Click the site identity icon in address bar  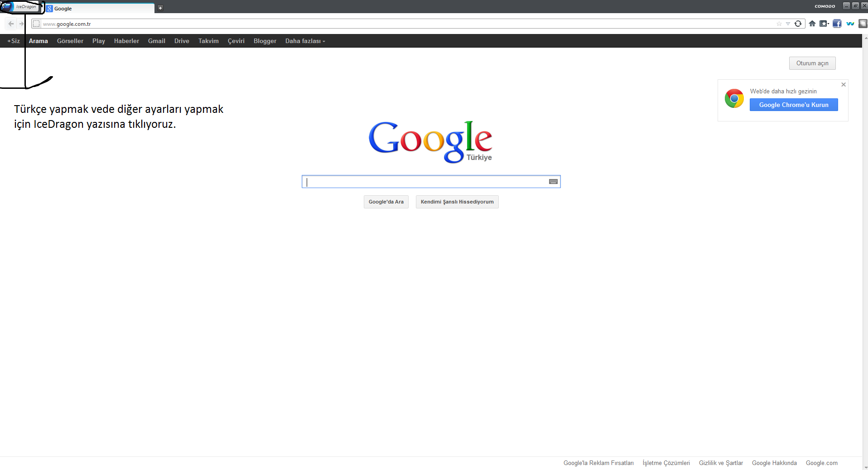pyautogui.click(x=36, y=24)
